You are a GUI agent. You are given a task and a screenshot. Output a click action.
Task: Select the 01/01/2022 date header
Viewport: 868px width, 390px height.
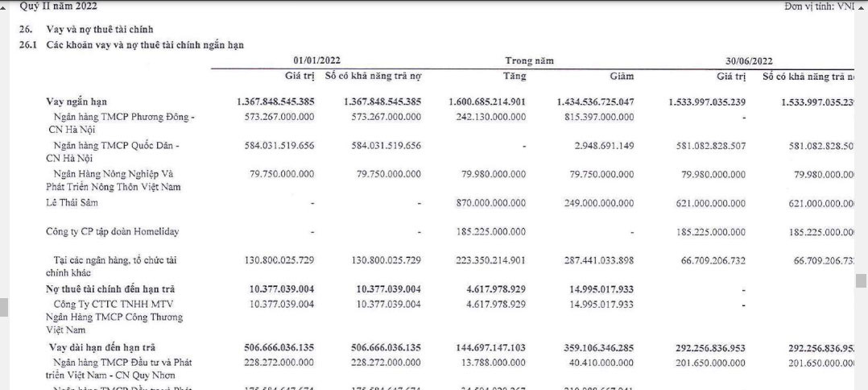coord(316,61)
